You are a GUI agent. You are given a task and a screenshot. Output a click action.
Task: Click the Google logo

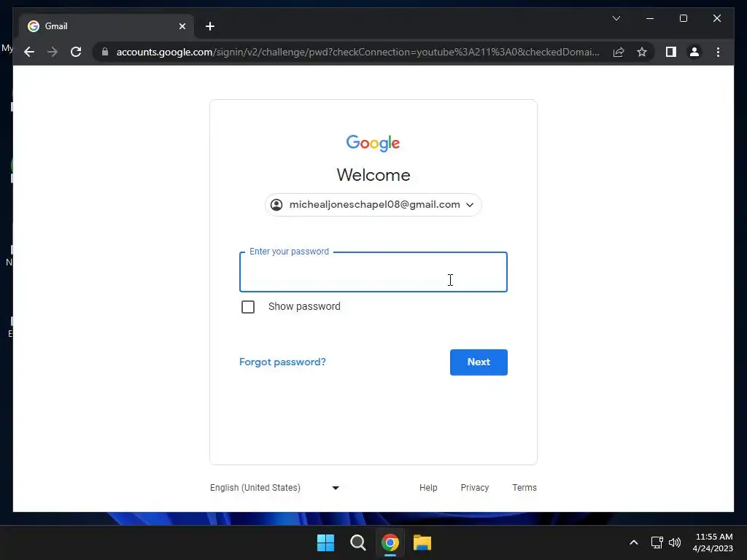click(373, 143)
